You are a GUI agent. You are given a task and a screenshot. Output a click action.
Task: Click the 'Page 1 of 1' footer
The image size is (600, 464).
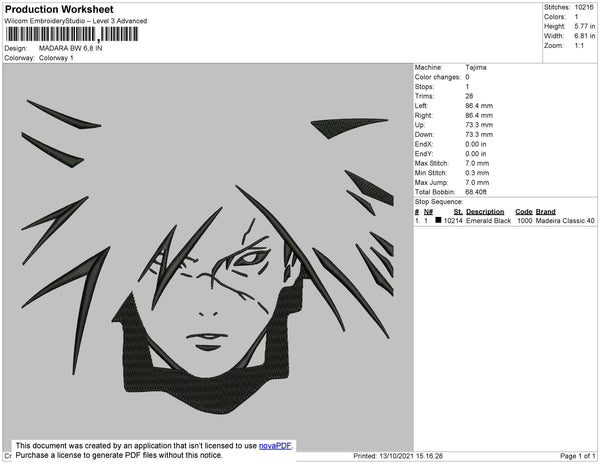point(578,456)
